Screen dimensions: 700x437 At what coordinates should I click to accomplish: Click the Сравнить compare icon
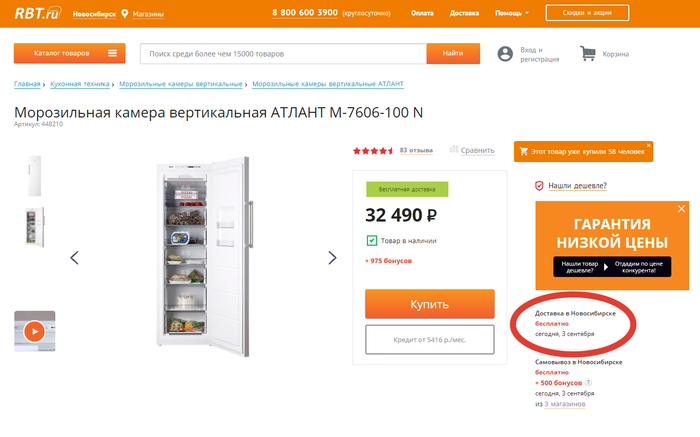(454, 150)
